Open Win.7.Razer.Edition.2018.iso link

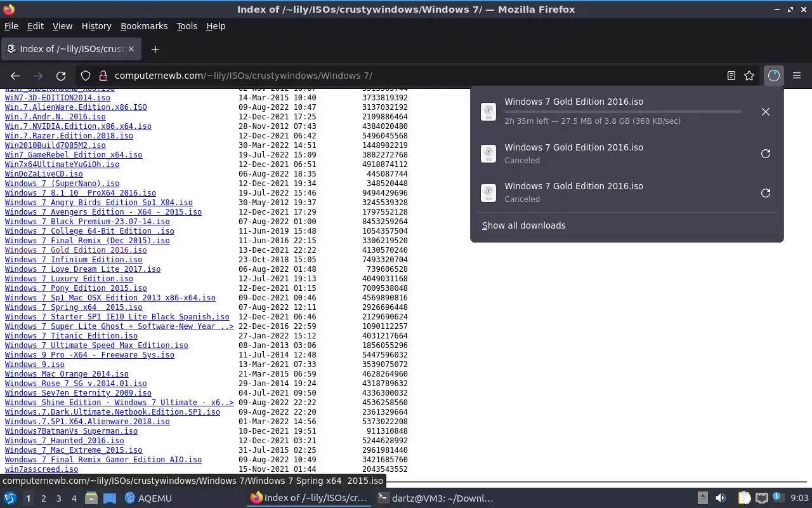69,136
